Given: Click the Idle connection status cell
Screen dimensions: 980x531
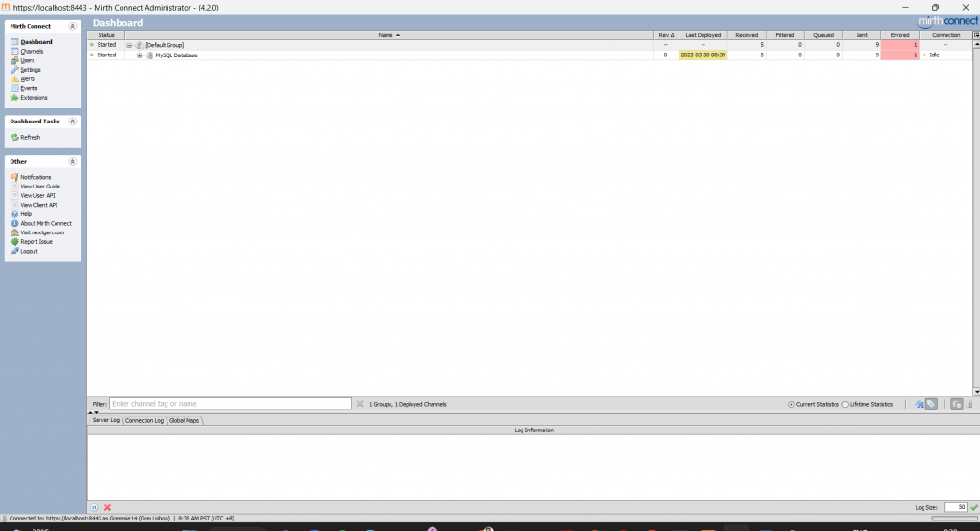Looking at the screenshot, I should tap(946, 55).
